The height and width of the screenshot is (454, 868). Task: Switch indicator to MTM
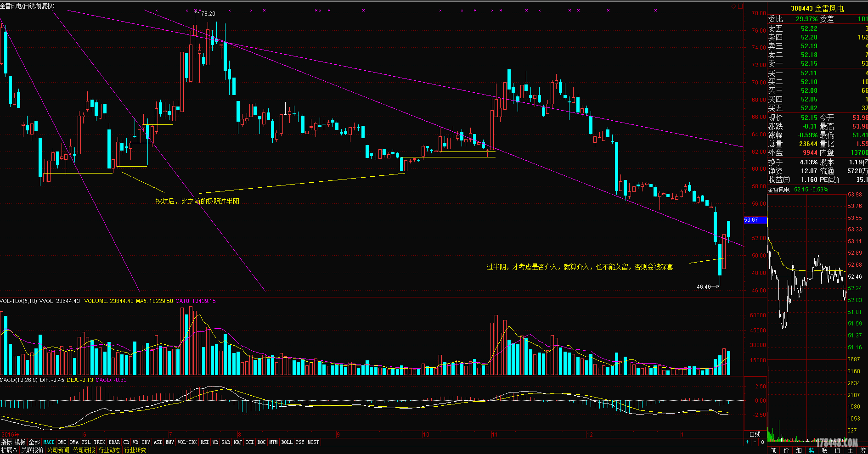pos(274,442)
